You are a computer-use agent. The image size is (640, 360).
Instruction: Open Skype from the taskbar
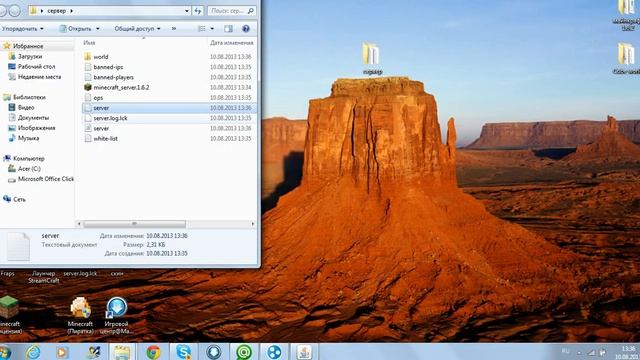pos(184,352)
